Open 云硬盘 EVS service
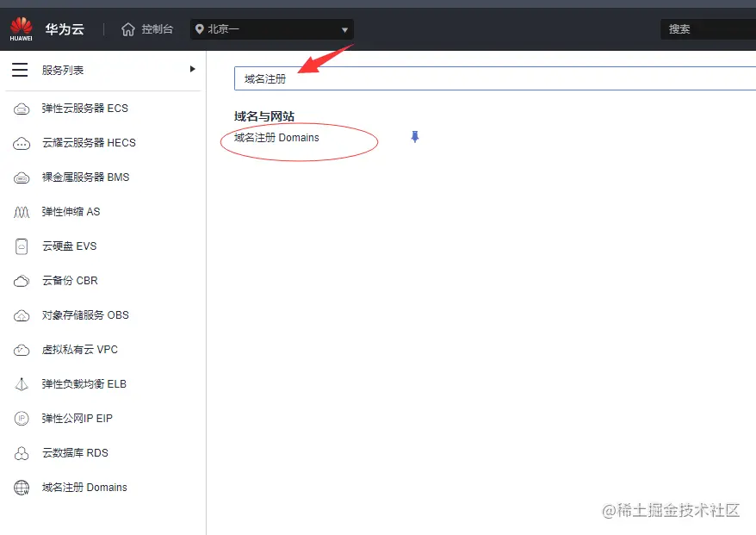 point(70,246)
